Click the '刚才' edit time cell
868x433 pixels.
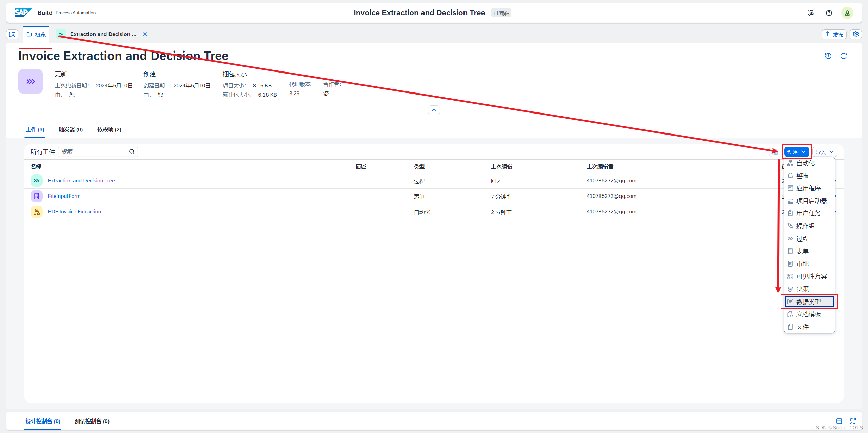[x=496, y=181]
